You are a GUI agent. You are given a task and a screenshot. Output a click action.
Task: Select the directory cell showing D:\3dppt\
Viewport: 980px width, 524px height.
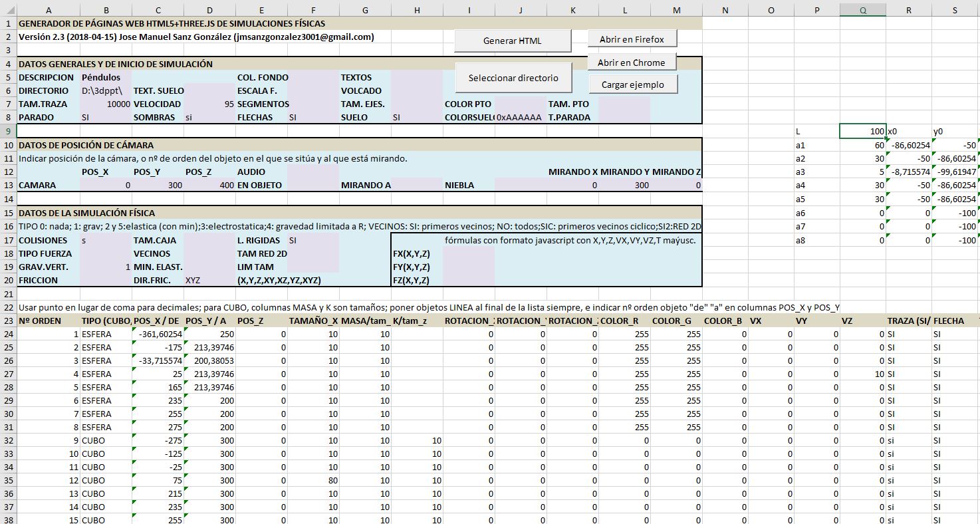105,90
